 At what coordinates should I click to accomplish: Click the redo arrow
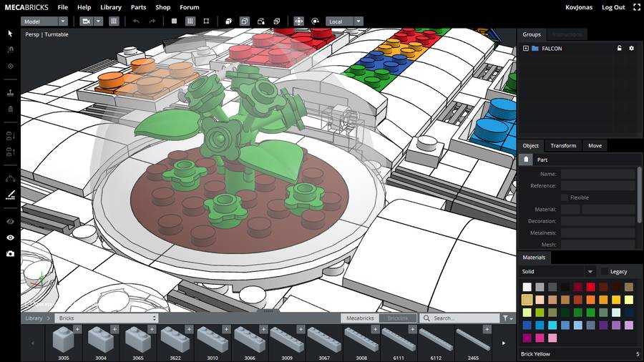tap(152, 21)
